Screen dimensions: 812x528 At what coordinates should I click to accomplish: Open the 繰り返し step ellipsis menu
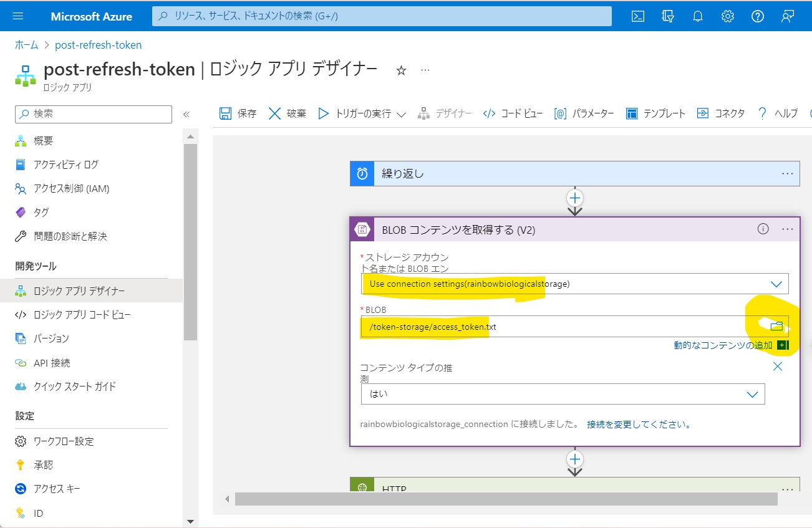[x=788, y=173]
